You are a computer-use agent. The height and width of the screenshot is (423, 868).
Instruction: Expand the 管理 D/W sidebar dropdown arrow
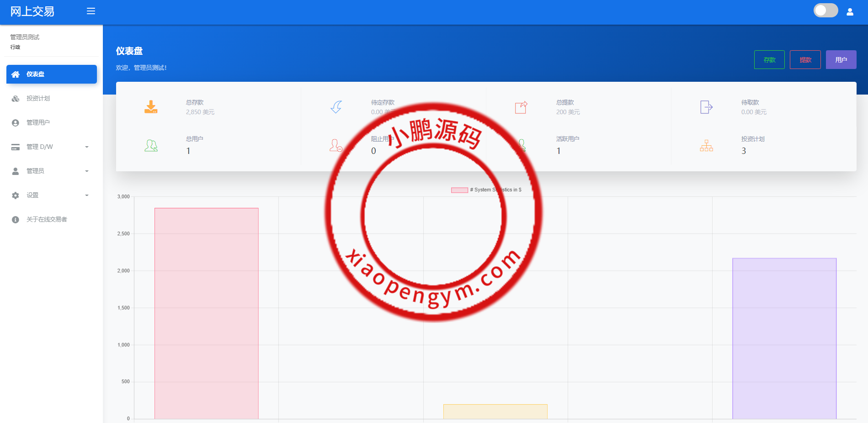click(x=87, y=147)
